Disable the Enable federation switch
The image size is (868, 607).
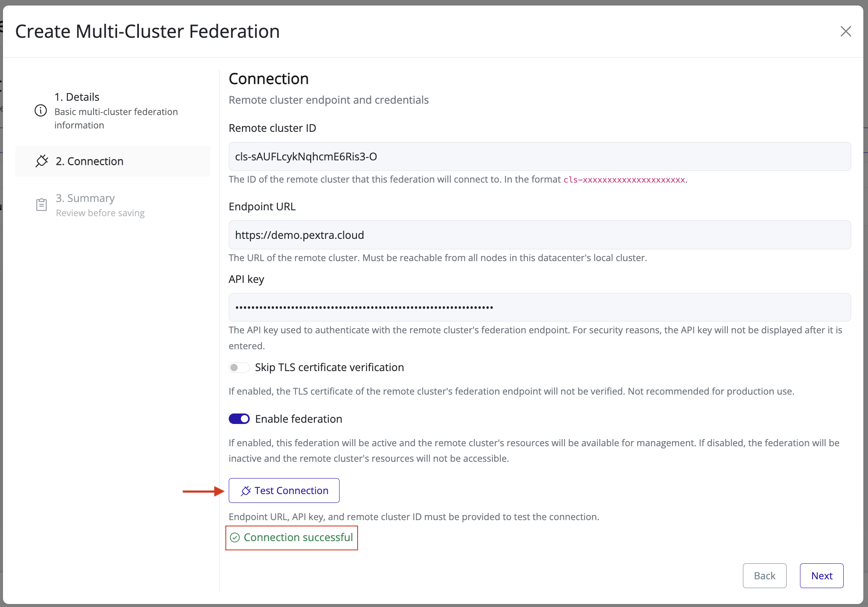point(239,419)
